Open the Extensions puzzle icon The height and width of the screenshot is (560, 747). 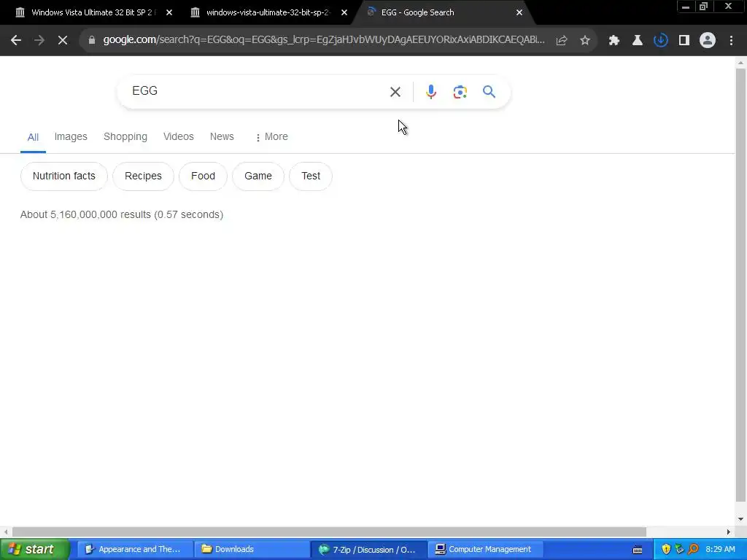(x=614, y=41)
